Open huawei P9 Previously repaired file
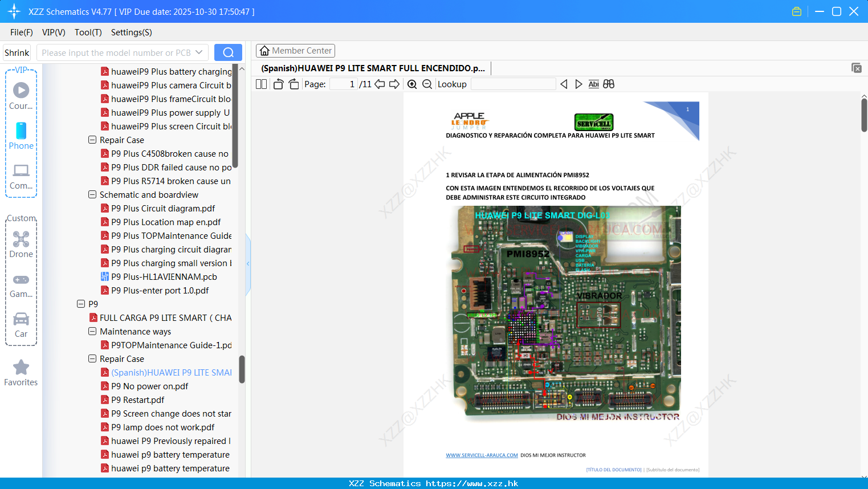 click(x=171, y=441)
